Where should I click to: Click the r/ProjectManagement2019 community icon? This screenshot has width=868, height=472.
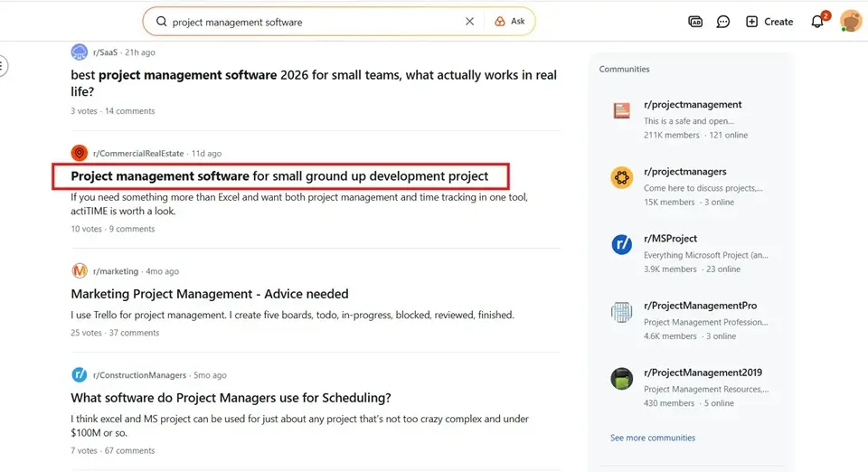click(622, 379)
